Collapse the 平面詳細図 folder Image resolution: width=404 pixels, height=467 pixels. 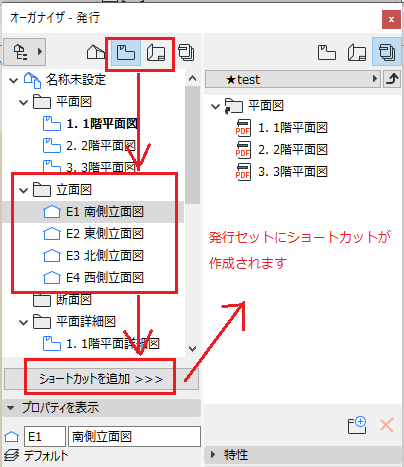coord(23,322)
